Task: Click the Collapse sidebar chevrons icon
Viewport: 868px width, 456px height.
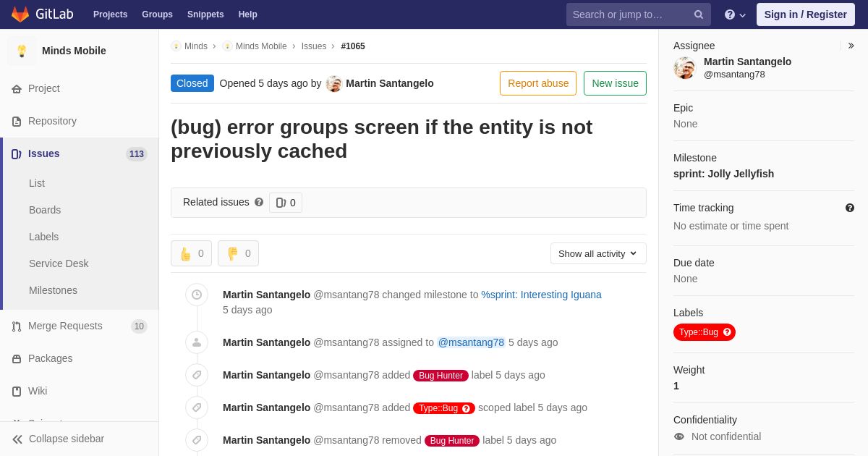Action: pyautogui.click(x=17, y=439)
